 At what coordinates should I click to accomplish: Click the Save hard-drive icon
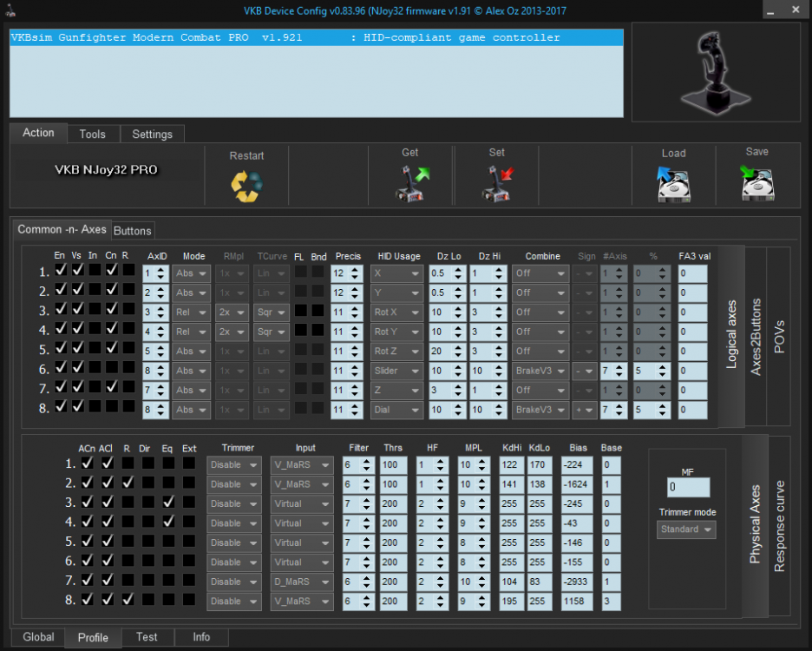756,183
